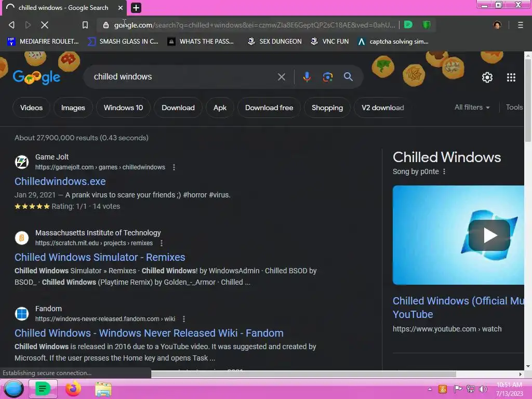
Task: Open the green chat extension icon in the address bar
Action: click(x=408, y=25)
